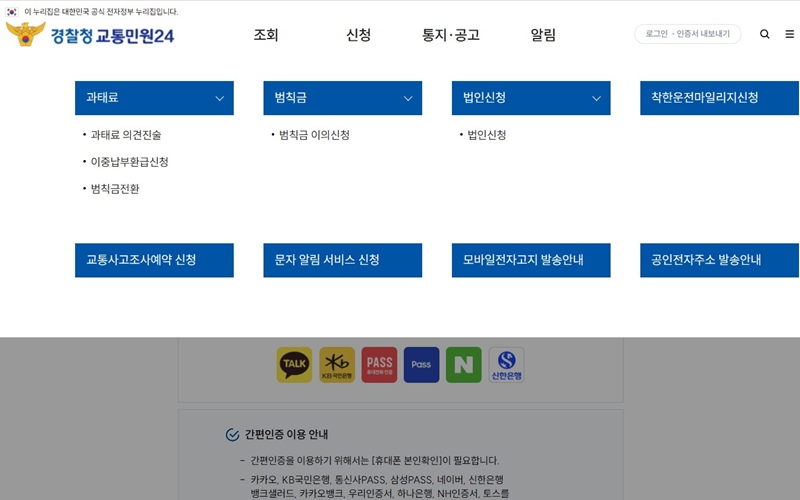Open the search magnifier icon
The width and height of the screenshot is (800, 500).
[764, 34]
